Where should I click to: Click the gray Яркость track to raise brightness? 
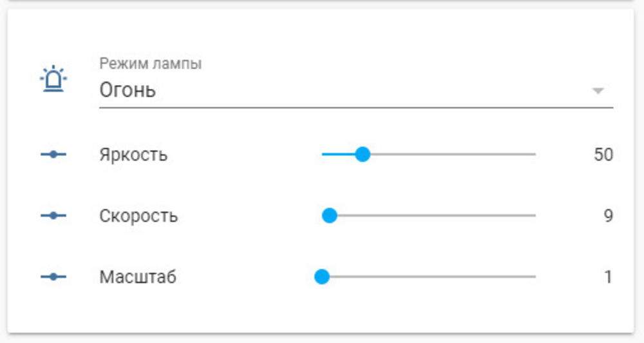click(453, 154)
